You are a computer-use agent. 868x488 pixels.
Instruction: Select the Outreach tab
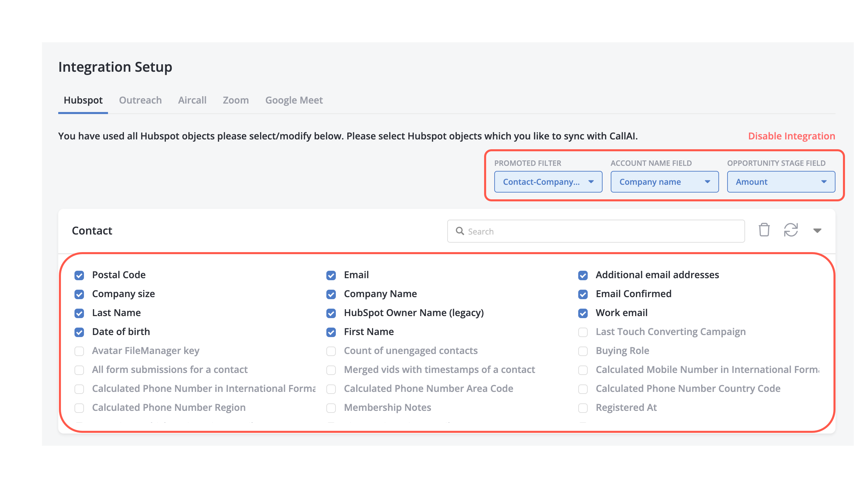(139, 100)
